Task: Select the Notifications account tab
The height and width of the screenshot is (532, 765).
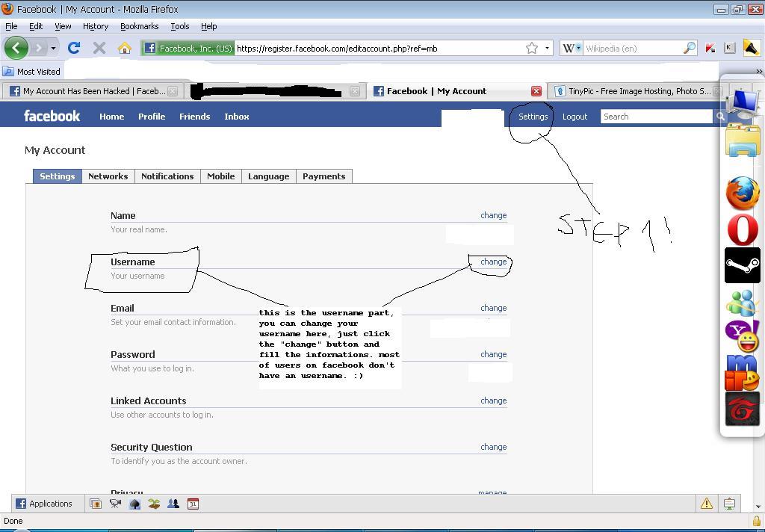Action: click(x=167, y=176)
